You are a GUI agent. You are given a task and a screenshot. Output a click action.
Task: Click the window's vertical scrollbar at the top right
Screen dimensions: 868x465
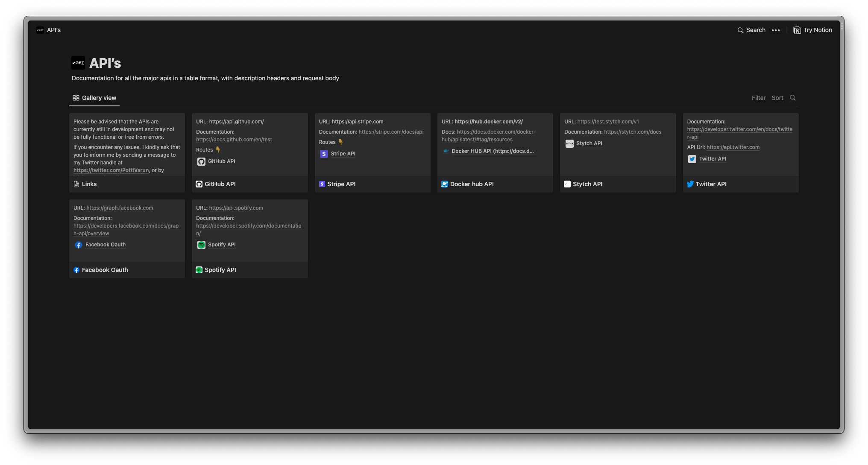click(x=842, y=26)
